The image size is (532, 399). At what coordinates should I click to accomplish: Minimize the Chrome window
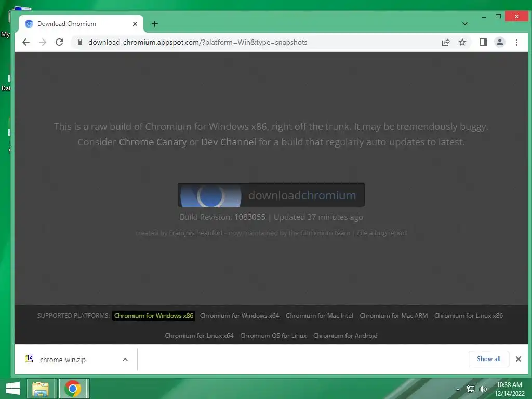coord(484,17)
